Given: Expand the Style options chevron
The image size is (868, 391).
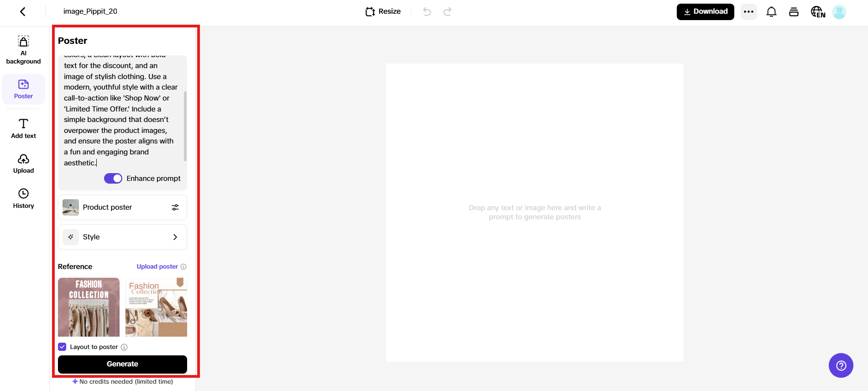Looking at the screenshot, I should (x=175, y=237).
